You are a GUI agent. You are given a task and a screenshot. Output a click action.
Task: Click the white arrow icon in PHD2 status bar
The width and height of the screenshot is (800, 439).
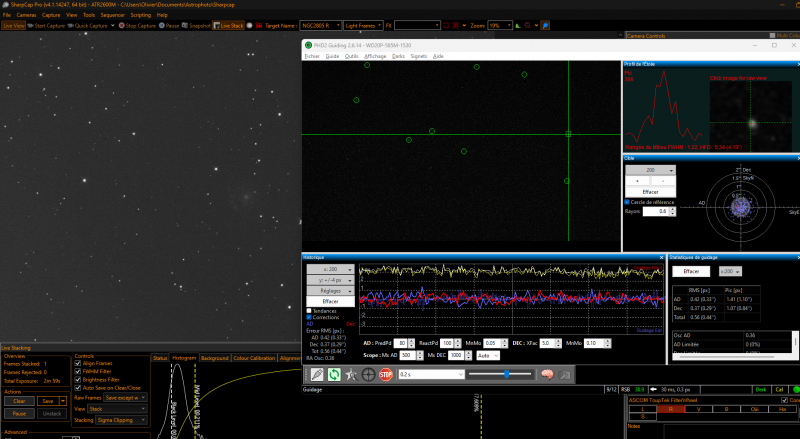[x=654, y=389]
